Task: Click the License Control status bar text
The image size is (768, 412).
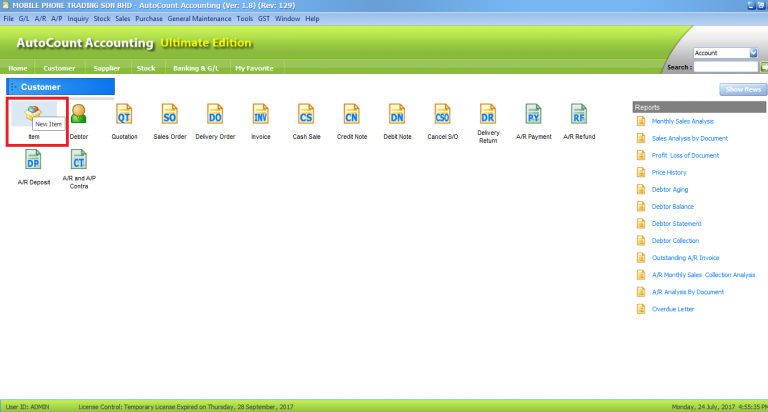Action: [x=186, y=407]
